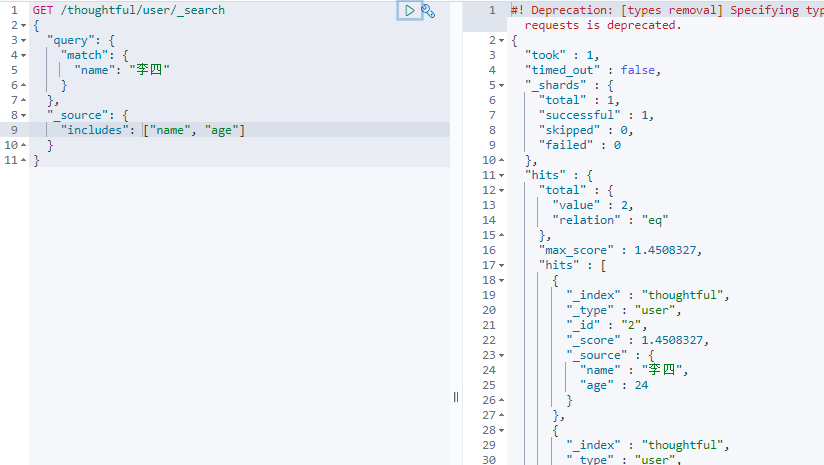Collapse the "query" block at request line 3
Viewport: 824px width, 465px height.
click(24, 40)
